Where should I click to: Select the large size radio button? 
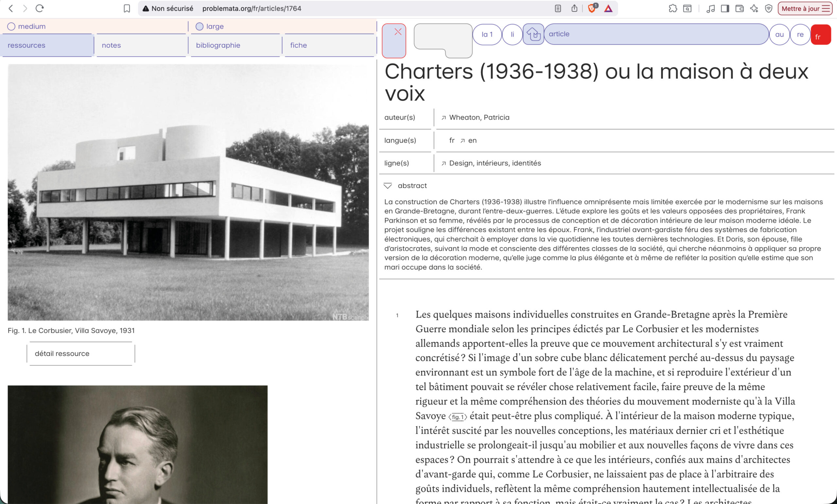tap(199, 26)
